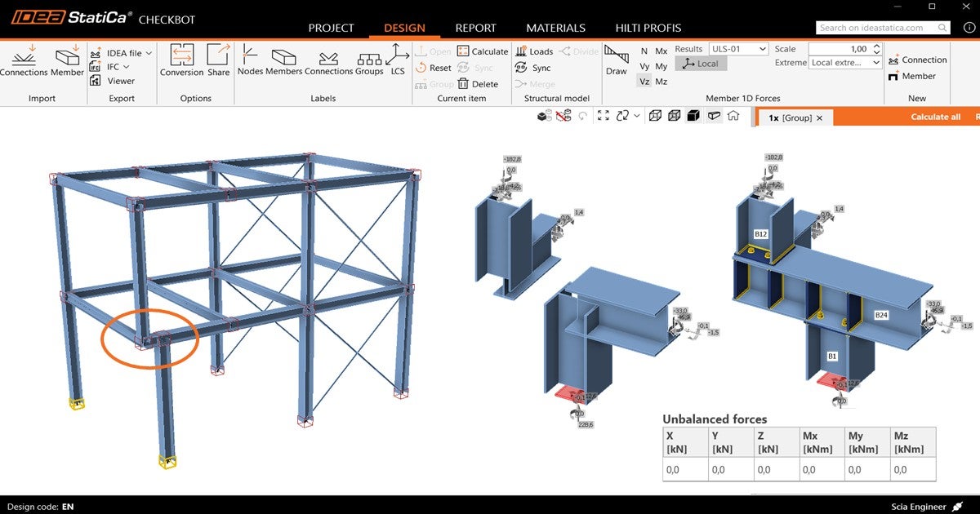Open Extreme Local extreme dropdown
Image resolution: width=980 pixels, height=514 pixels.
pyautogui.click(x=846, y=63)
